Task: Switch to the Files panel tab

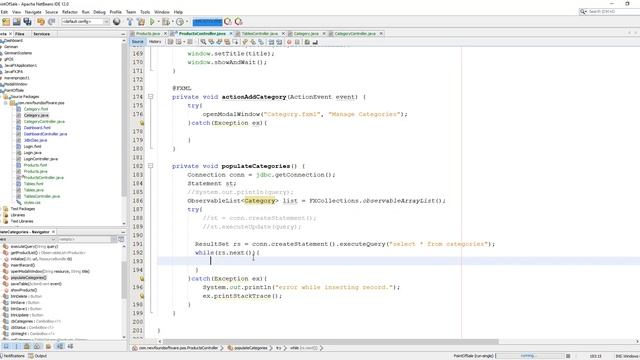Action: [x=20, y=34]
